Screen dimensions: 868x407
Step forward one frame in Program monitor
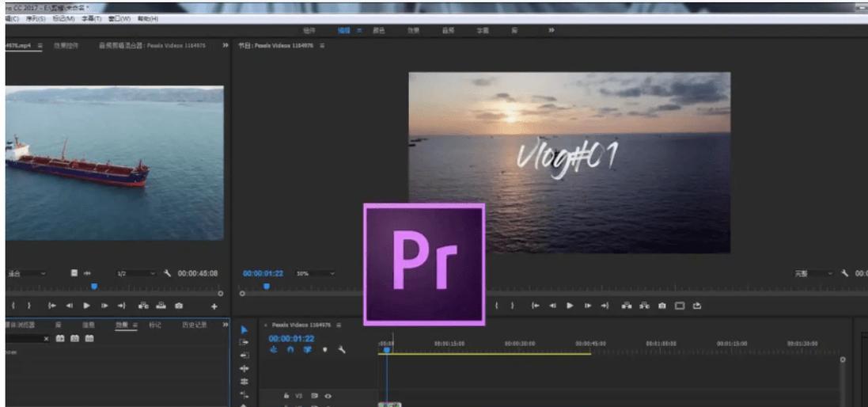[587, 306]
